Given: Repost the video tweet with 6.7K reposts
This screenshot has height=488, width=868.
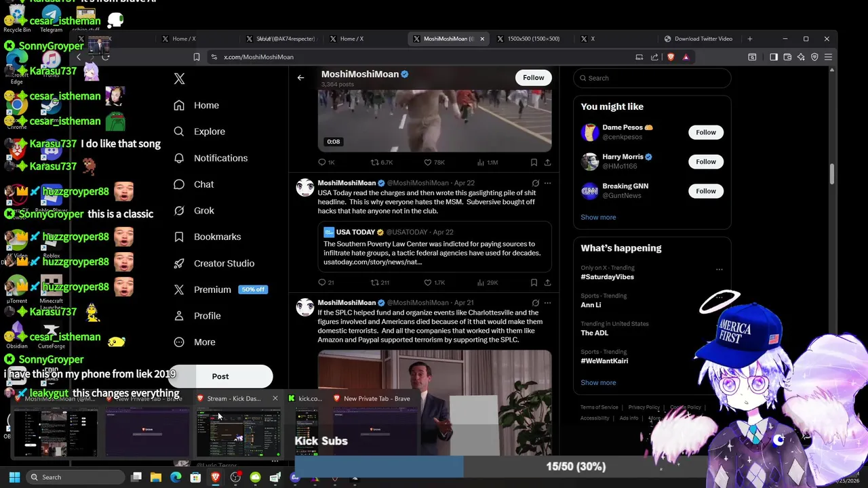Looking at the screenshot, I should tap(381, 163).
